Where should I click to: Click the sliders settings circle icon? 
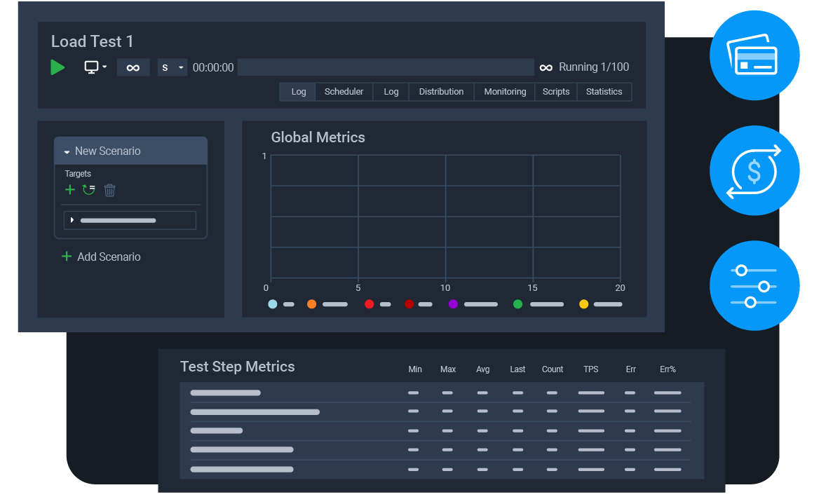[754, 286]
